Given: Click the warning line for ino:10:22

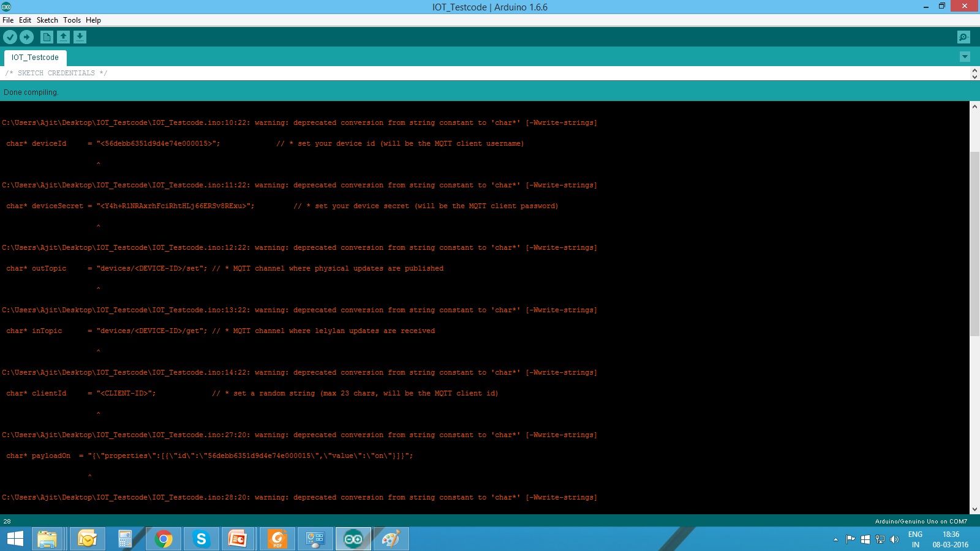Looking at the screenshot, I should point(300,123).
